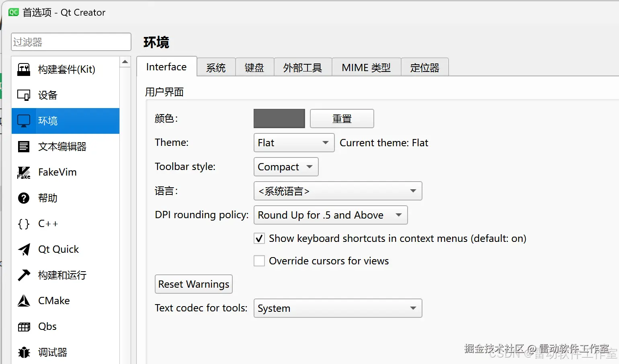Image resolution: width=619 pixels, height=364 pixels.
Task: Select C++ in the category list
Action: (66, 224)
